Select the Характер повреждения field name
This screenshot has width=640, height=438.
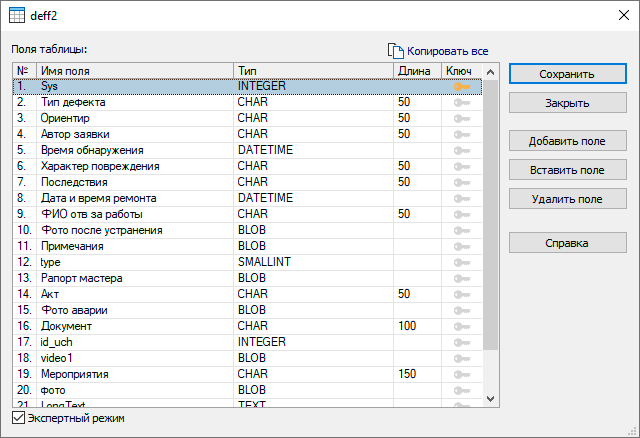tap(100, 166)
